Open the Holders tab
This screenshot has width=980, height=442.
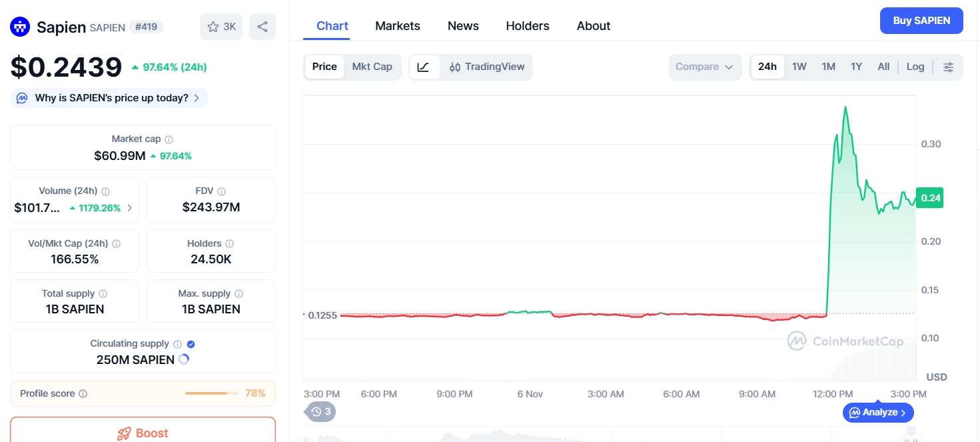point(527,26)
